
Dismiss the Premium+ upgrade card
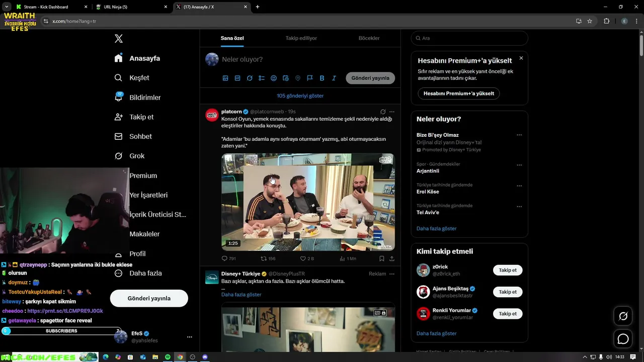click(x=521, y=58)
